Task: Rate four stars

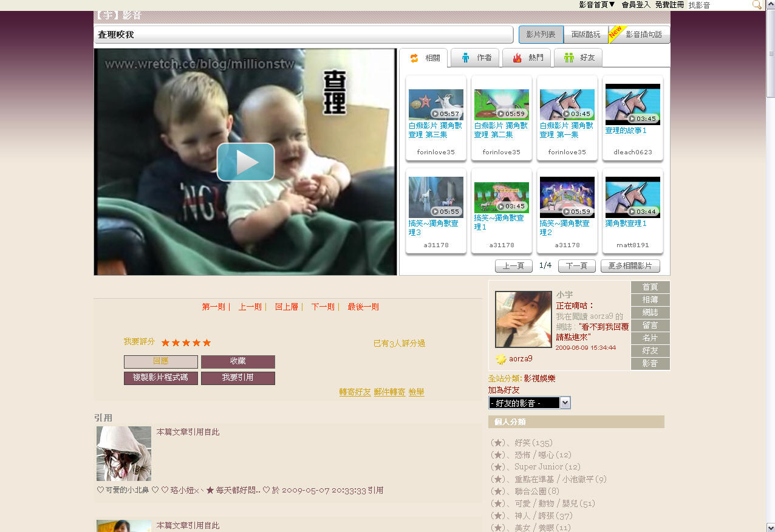Action: (x=196, y=343)
